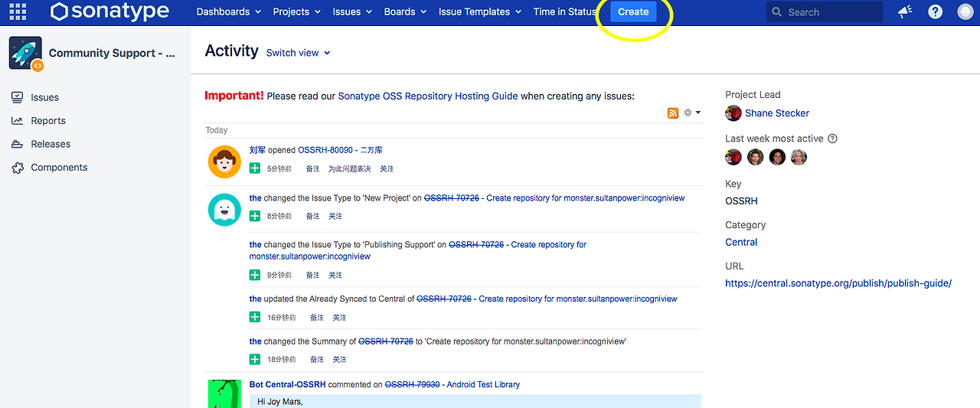Click the OSSRH project key value

coord(741,201)
